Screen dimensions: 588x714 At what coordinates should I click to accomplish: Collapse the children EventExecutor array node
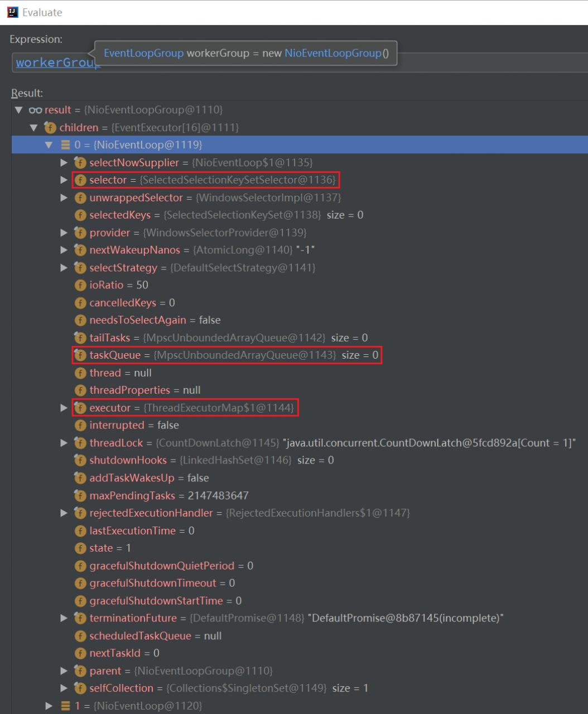[x=33, y=128]
